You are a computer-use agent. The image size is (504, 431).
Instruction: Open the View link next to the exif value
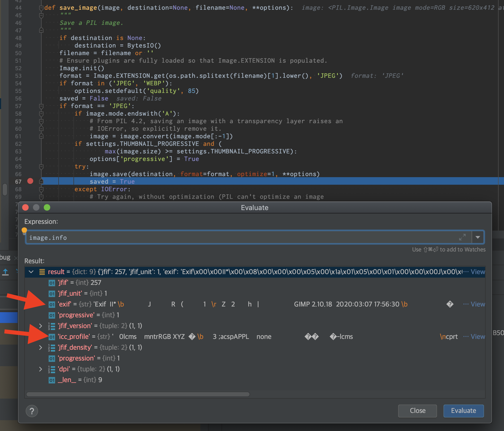pos(478,304)
